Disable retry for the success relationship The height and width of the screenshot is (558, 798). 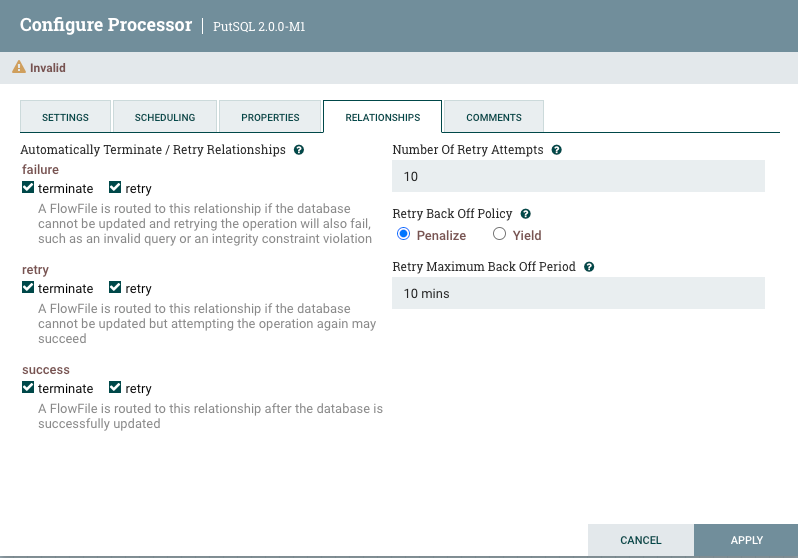115,388
